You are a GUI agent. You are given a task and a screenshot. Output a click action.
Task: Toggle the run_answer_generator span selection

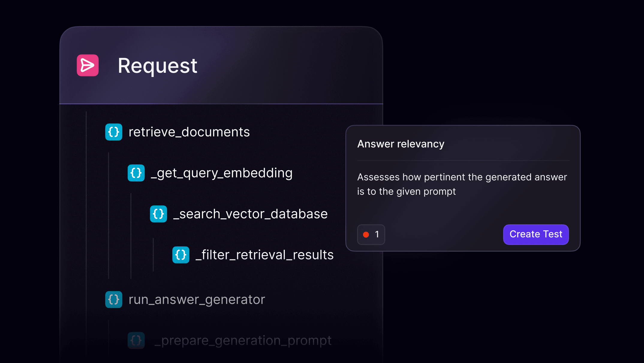coord(196,300)
